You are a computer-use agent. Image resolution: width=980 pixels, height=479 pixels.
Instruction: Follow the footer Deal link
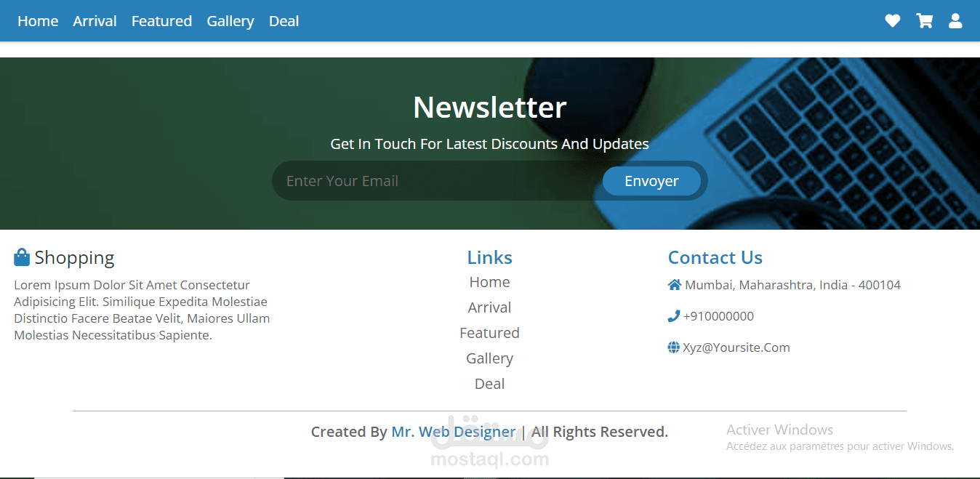pos(489,384)
